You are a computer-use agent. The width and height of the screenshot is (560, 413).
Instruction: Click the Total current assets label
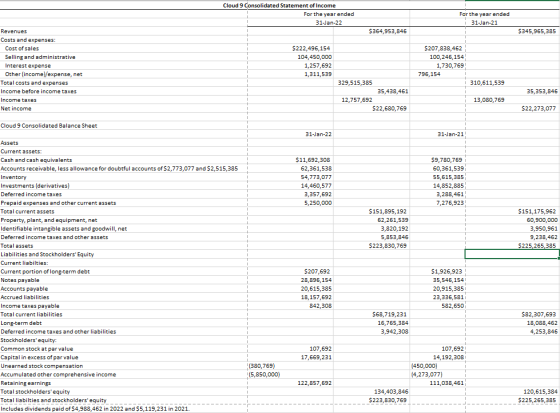tap(28, 212)
